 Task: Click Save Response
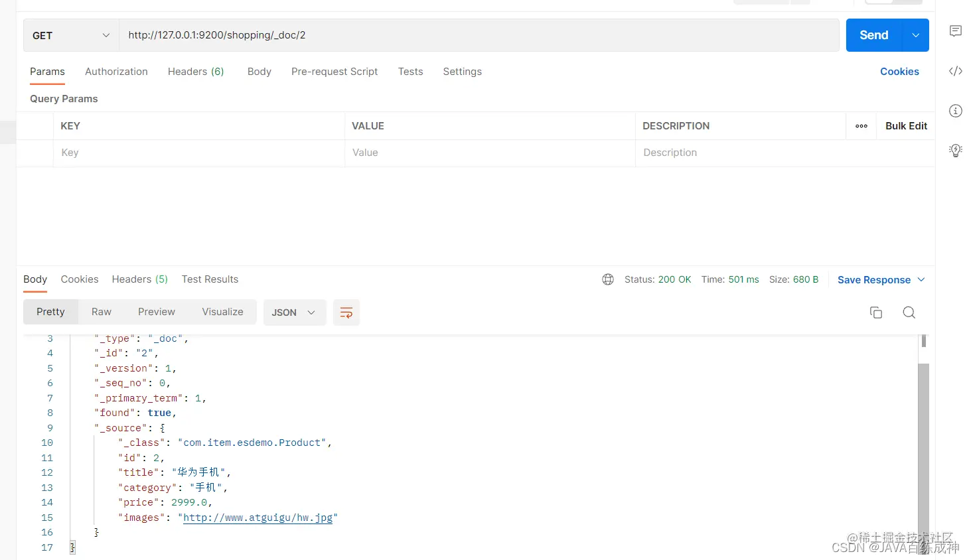pyautogui.click(x=873, y=280)
